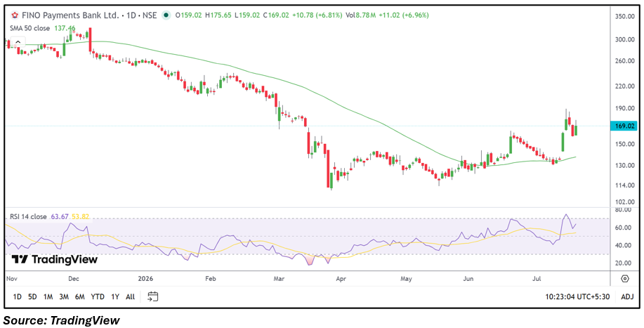Viewport: 644px width, 328px height.
Task: Click the Dec time axis label
Action: [x=74, y=279]
